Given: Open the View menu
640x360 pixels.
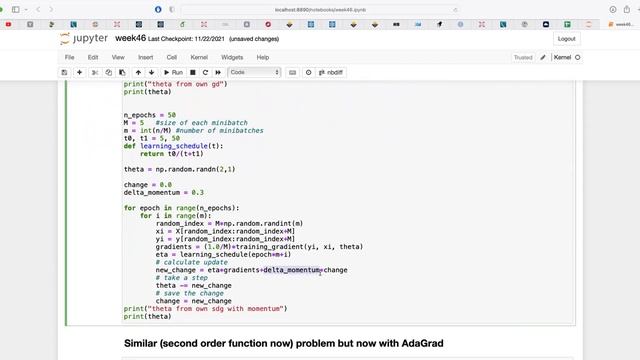Looking at the screenshot, I should pos(118,58).
